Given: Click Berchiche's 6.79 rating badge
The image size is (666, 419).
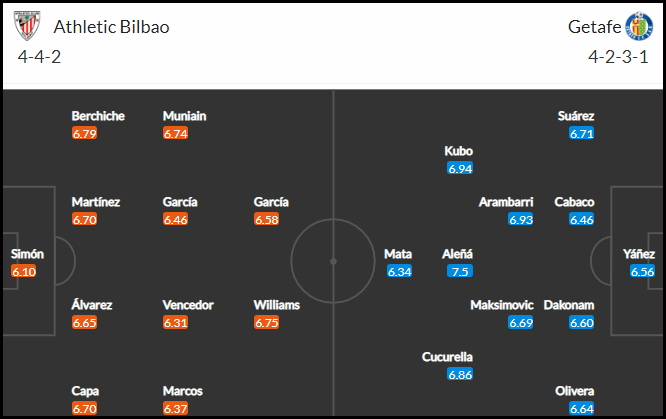Looking at the screenshot, I should coord(85,133).
